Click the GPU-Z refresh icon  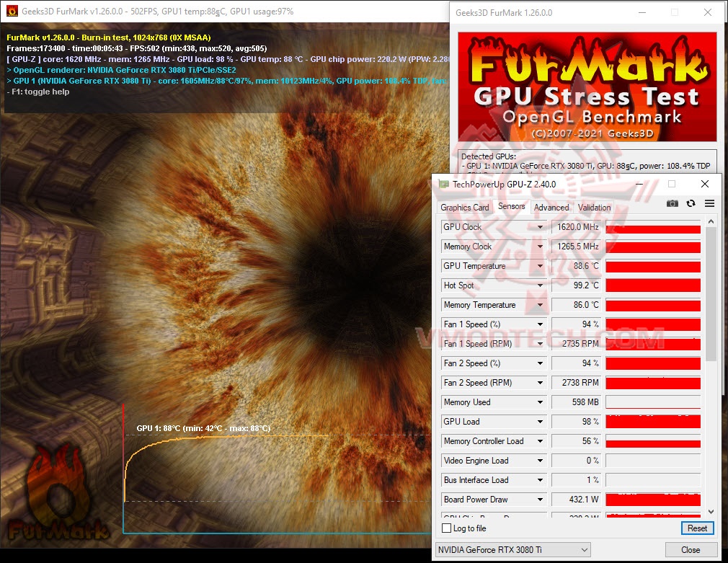pos(691,203)
